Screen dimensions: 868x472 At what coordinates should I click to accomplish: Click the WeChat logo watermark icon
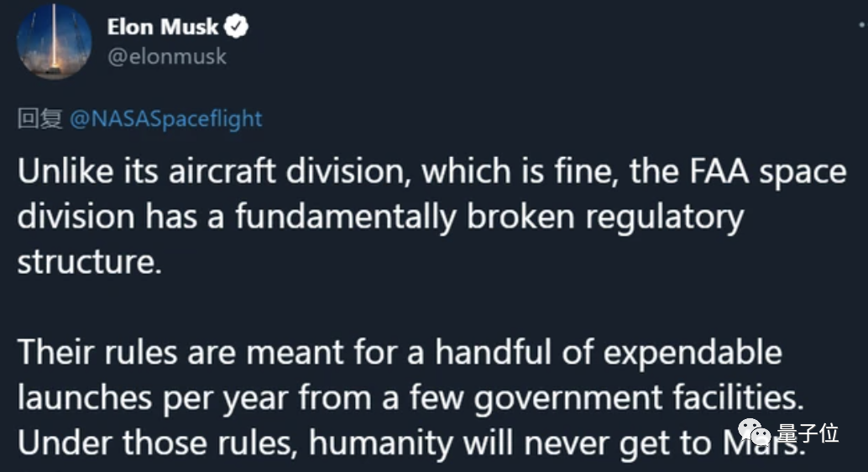tap(761, 433)
